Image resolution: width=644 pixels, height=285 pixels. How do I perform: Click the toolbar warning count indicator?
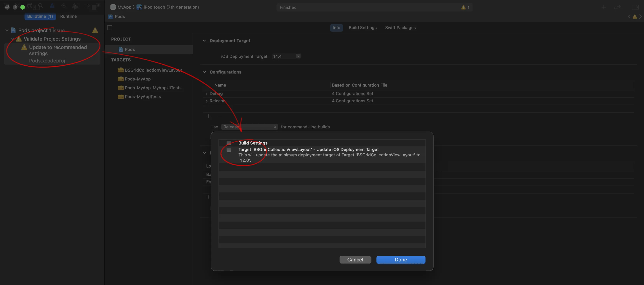coord(465,7)
